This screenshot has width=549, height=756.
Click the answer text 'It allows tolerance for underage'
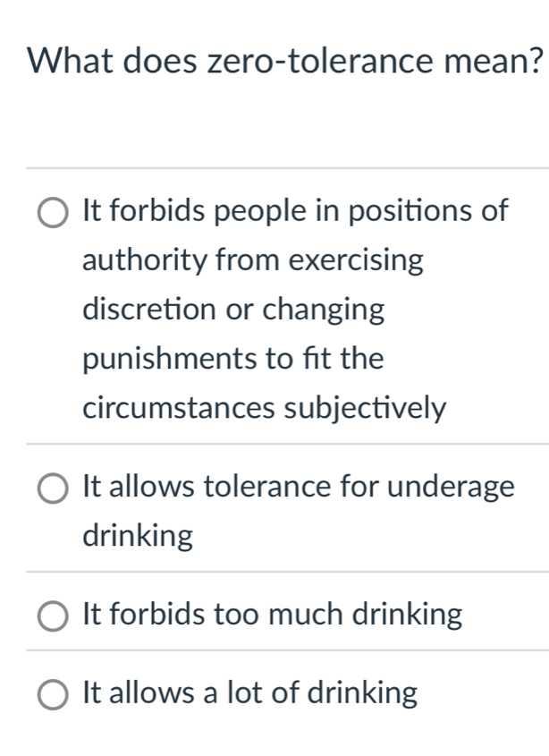[298, 487]
